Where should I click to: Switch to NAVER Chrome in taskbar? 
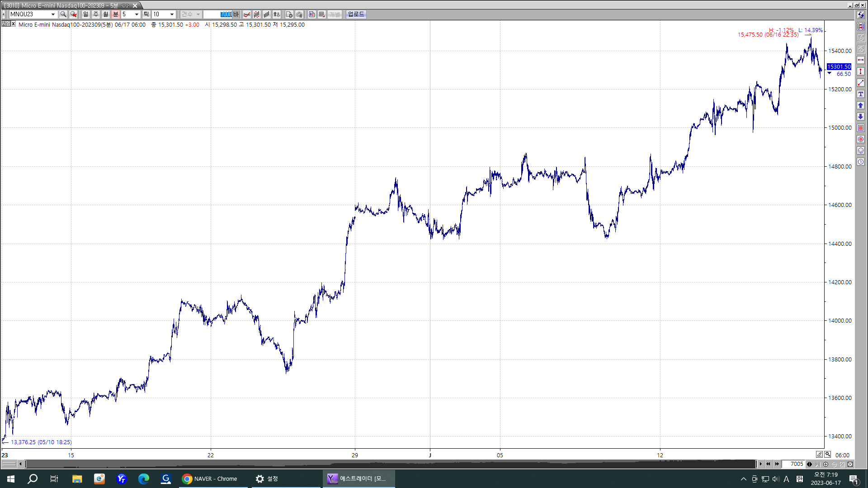coord(210,479)
